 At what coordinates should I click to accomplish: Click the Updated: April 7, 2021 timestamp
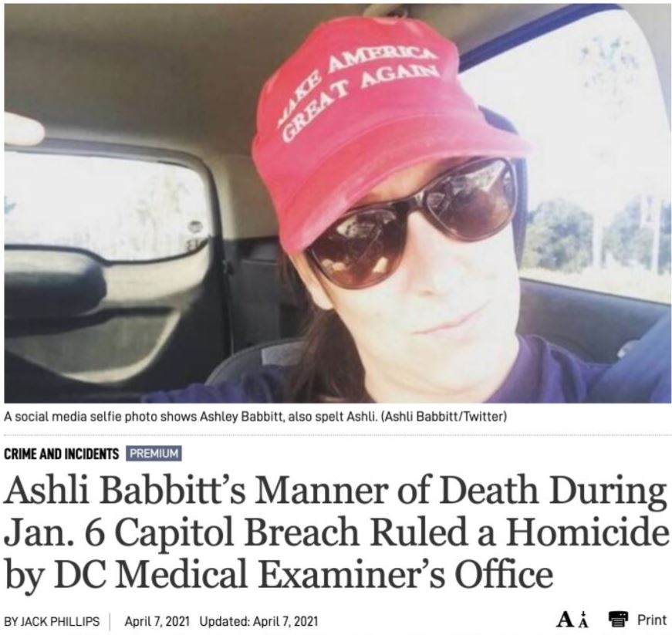point(259,621)
